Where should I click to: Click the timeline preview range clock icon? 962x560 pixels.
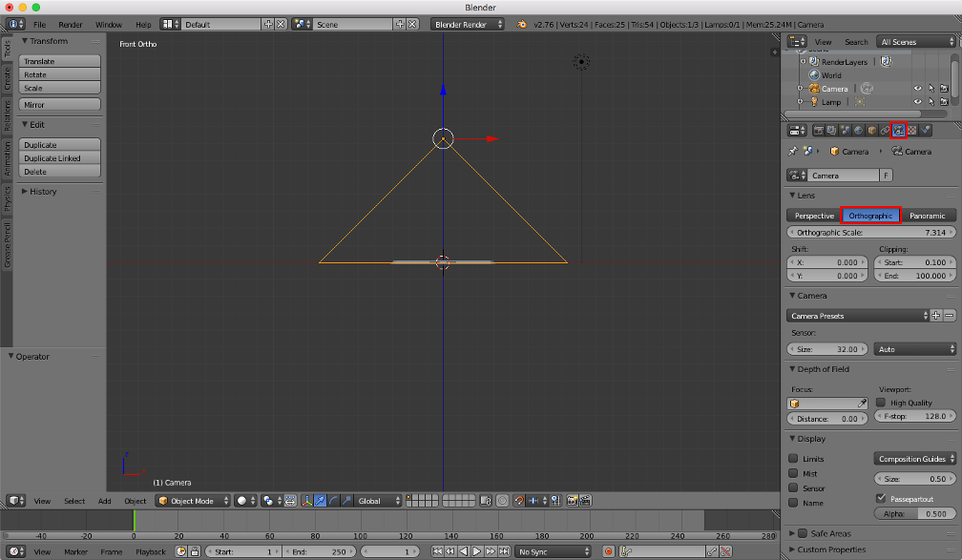(181, 551)
